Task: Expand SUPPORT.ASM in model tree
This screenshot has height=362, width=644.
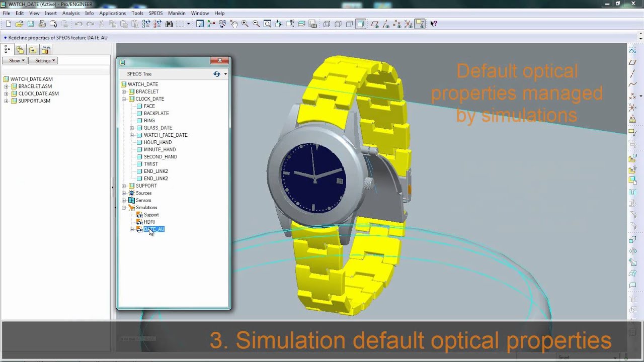Action: click(6, 101)
